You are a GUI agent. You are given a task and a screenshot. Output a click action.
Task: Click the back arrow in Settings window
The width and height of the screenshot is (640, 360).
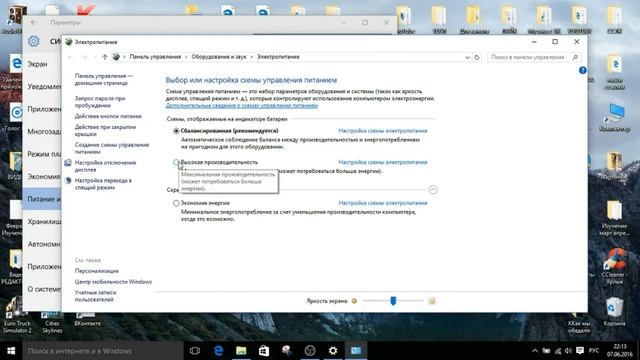click(33, 22)
